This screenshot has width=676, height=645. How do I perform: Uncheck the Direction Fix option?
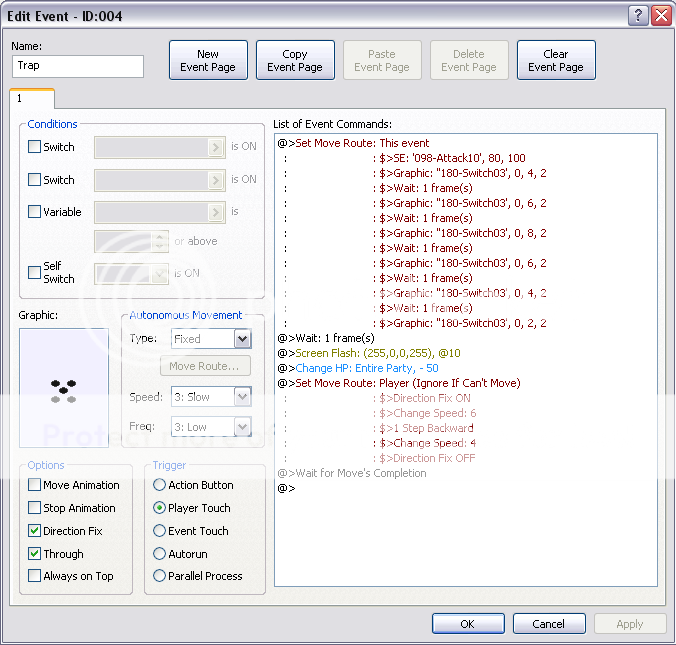[35, 531]
